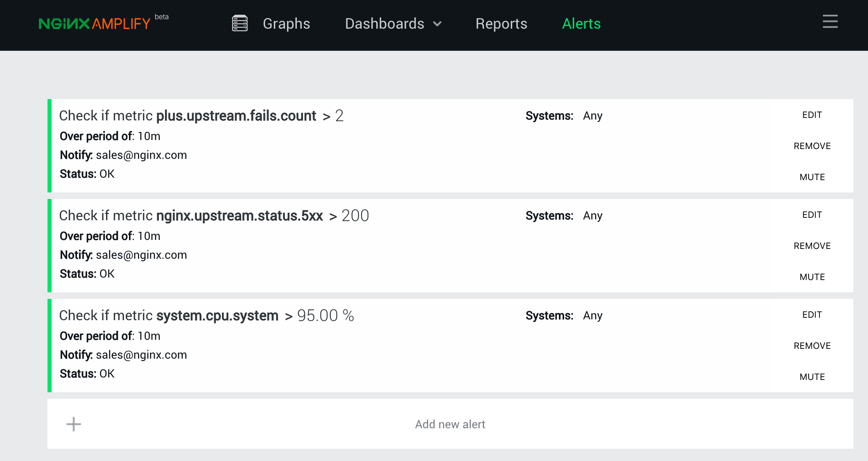Click the NGINX Amplify logo

[x=95, y=24]
